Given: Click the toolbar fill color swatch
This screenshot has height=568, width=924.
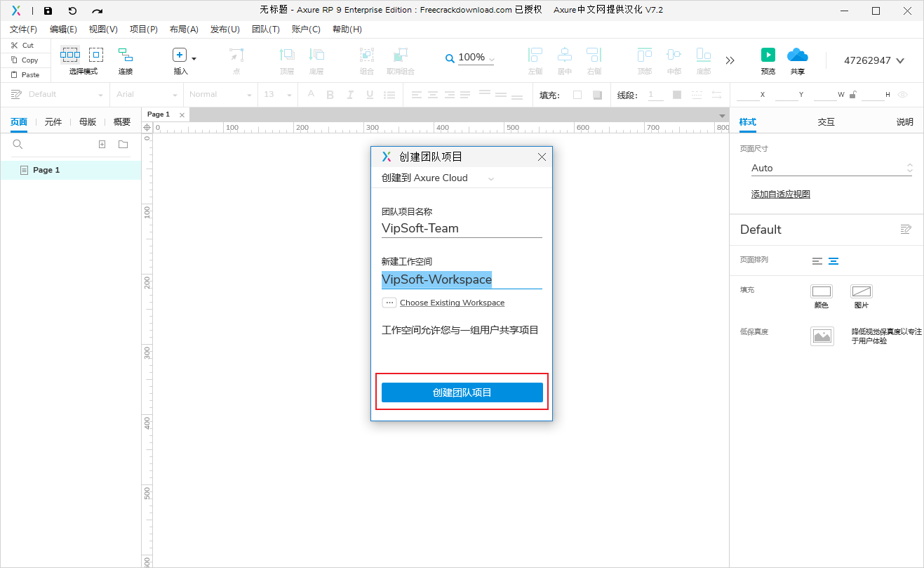Looking at the screenshot, I should [x=577, y=95].
